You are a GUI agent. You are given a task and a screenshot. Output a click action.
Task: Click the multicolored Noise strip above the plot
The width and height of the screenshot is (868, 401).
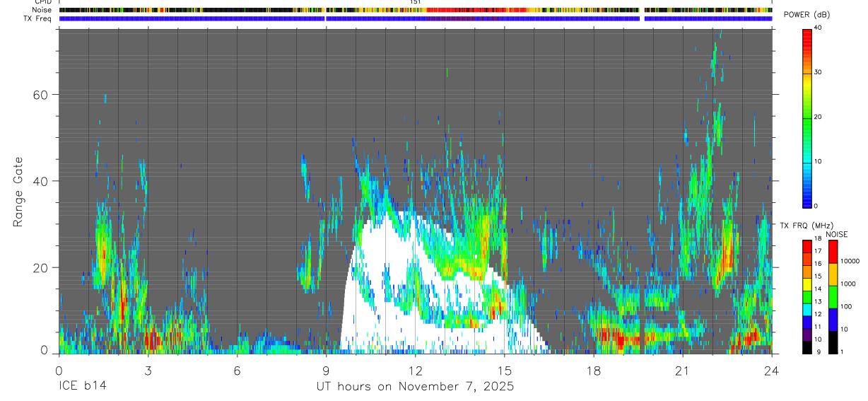[416, 10]
